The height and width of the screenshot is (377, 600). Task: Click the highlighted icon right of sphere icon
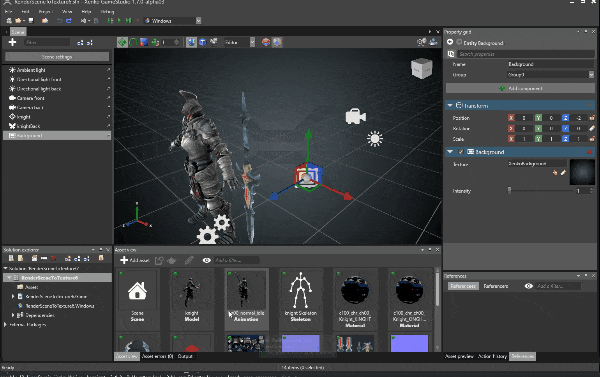tap(277, 42)
